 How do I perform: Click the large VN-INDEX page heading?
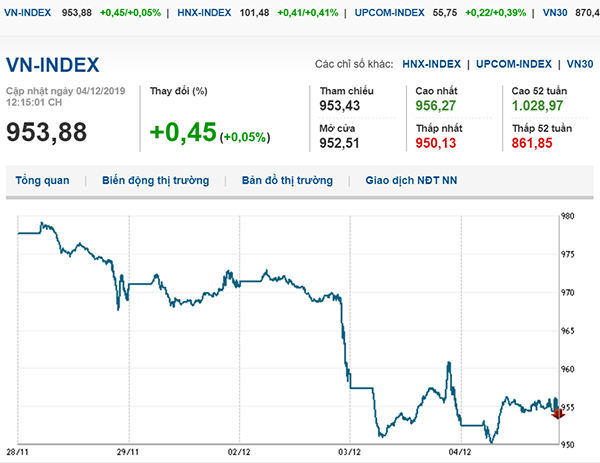[53, 65]
